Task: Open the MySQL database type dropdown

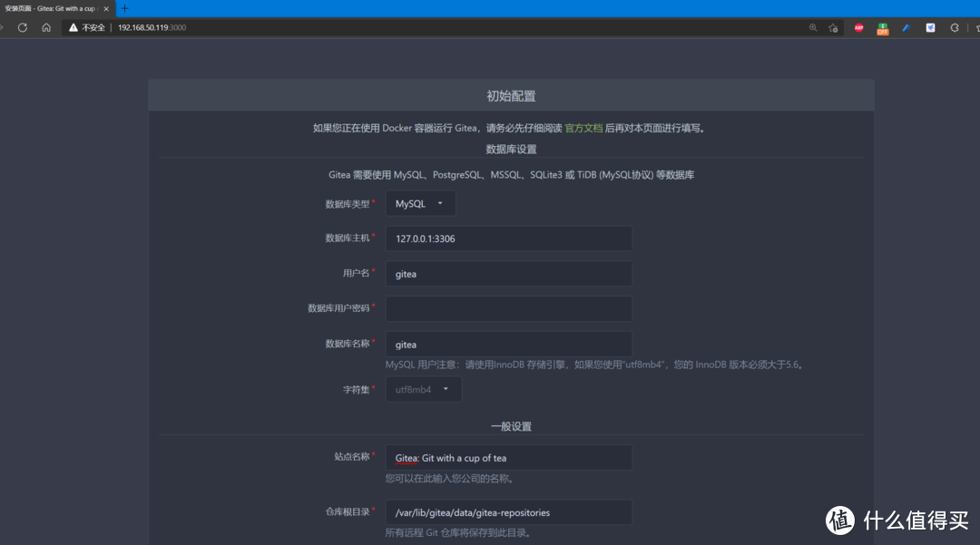Action: point(419,203)
